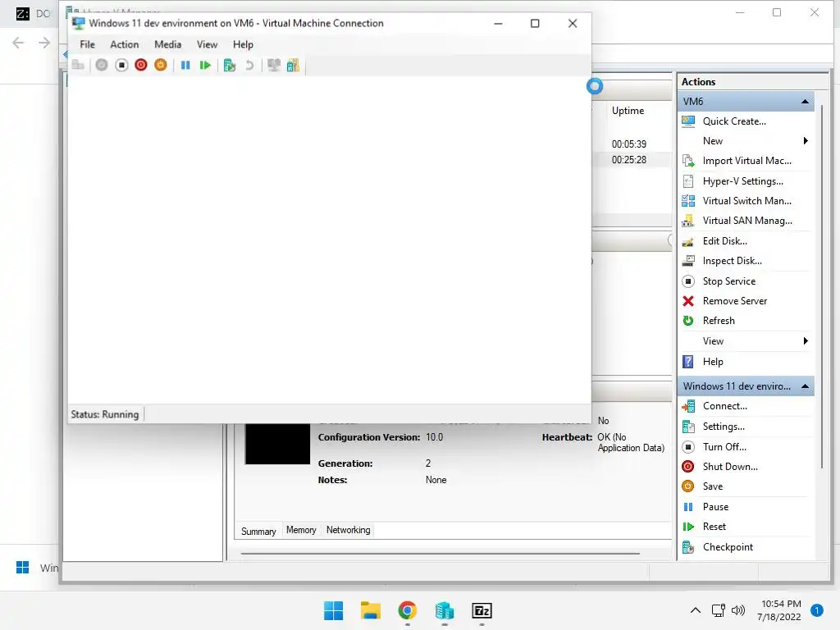The width and height of the screenshot is (840, 630).
Task: Click the Enhanced Session toolbar icon
Action: (x=274, y=66)
